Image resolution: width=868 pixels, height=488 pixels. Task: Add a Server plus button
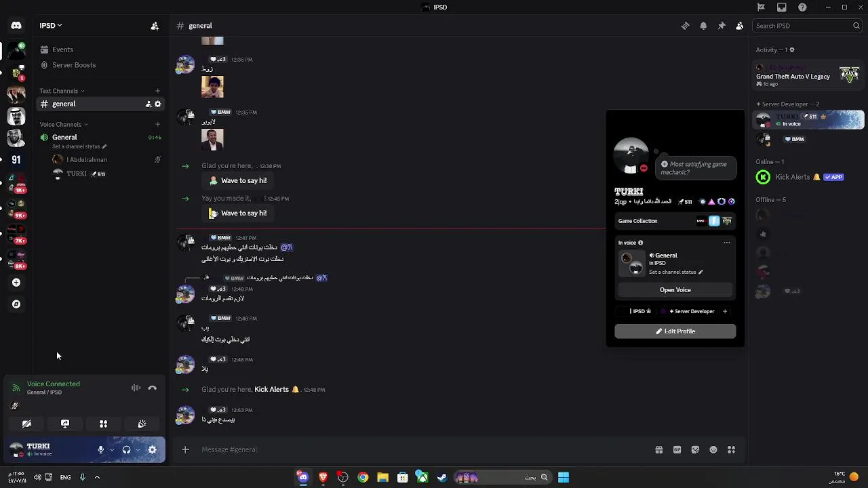click(16, 283)
